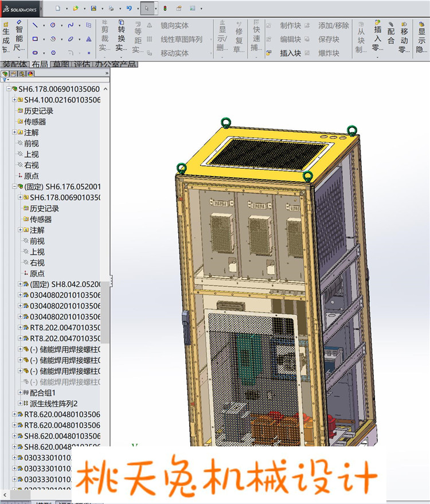
Task: Click the Undo arrow icon
Action: pos(129,9)
